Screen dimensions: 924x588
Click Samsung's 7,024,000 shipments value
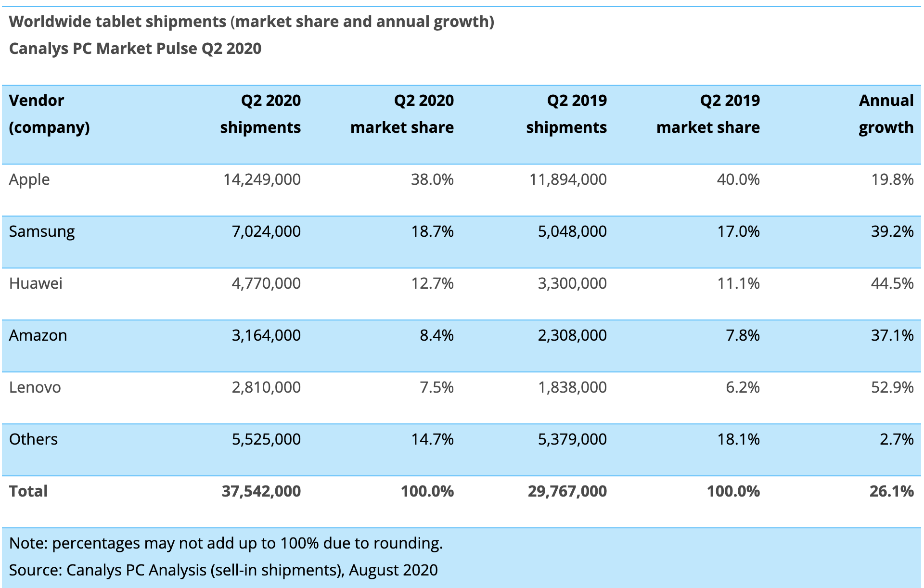266,231
